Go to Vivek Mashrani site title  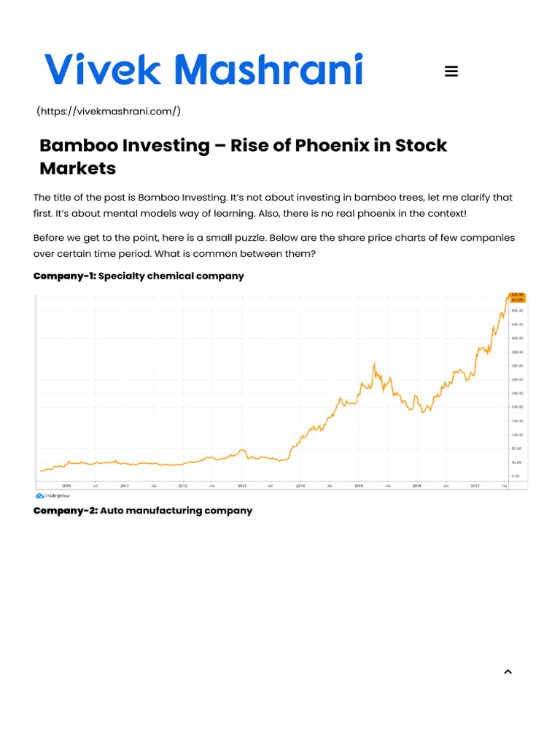click(203, 69)
